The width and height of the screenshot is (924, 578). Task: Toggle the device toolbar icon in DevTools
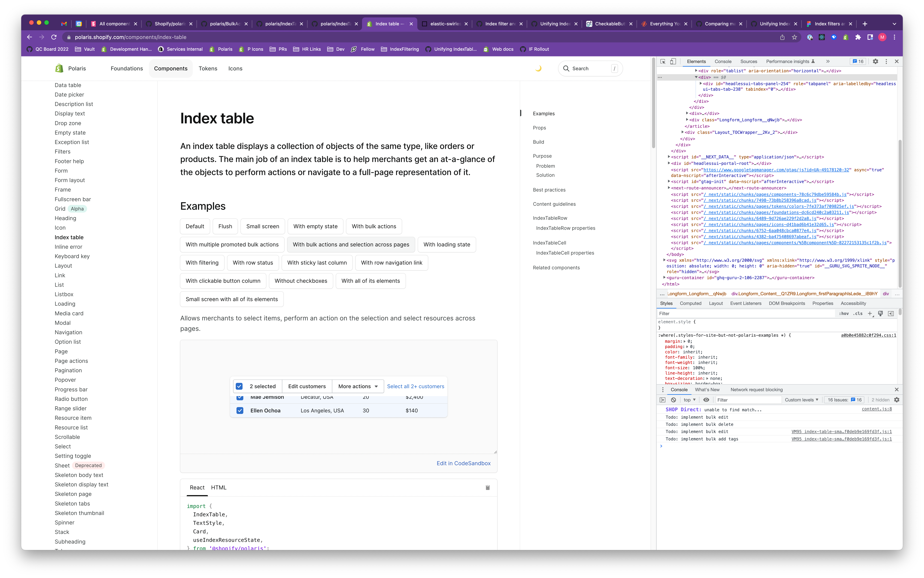click(673, 61)
